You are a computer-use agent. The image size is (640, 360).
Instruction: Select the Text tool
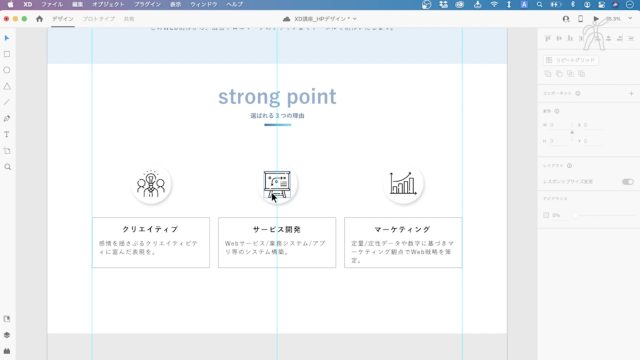[7, 134]
